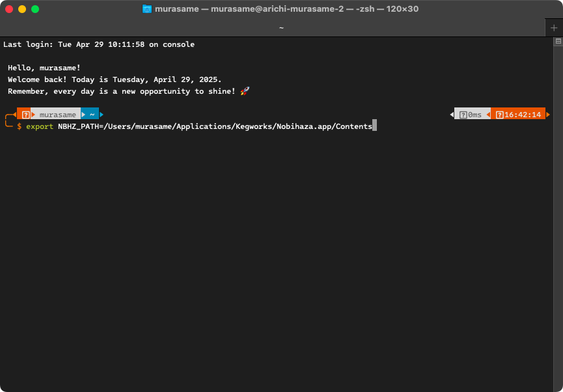
Task: Click the 0ms execution time segment
Action: point(470,115)
